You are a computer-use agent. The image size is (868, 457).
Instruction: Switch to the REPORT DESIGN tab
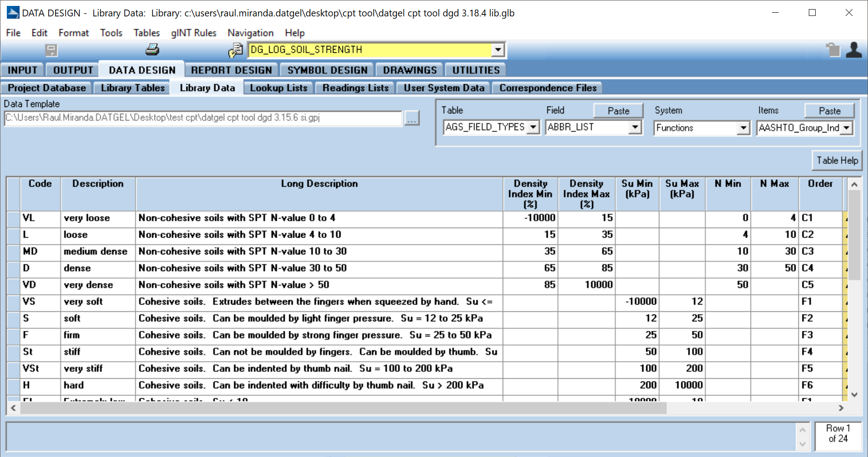(x=231, y=70)
